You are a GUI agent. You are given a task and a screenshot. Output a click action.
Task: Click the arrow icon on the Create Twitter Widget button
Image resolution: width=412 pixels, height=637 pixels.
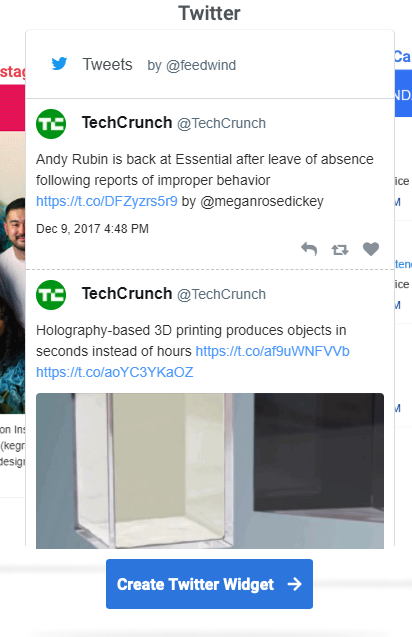[x=295, y=584]
